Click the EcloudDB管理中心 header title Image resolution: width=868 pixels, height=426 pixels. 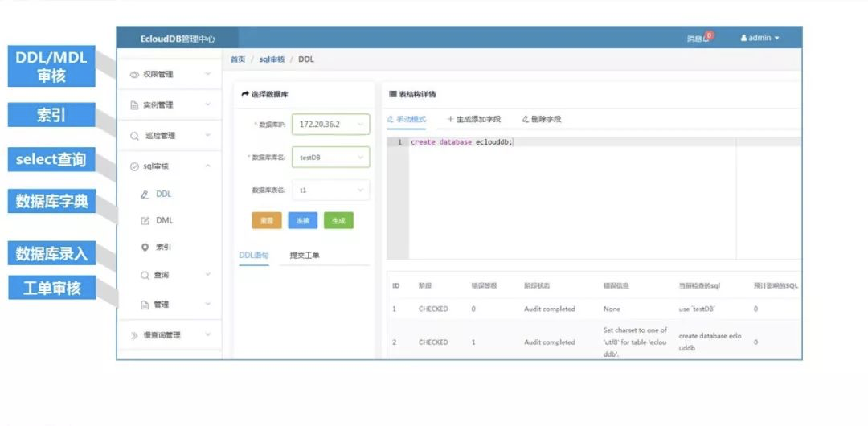click(178, 39)
